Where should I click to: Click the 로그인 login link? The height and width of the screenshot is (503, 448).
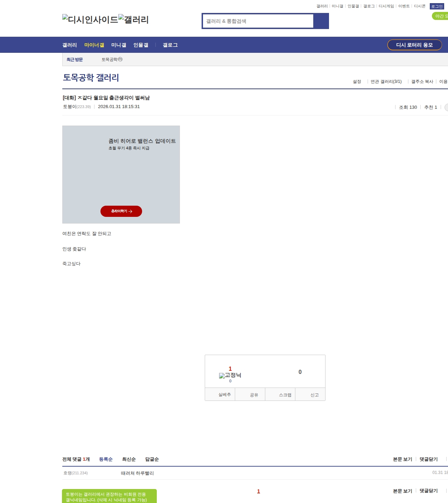pyautogui.click(x=437, y=6)
